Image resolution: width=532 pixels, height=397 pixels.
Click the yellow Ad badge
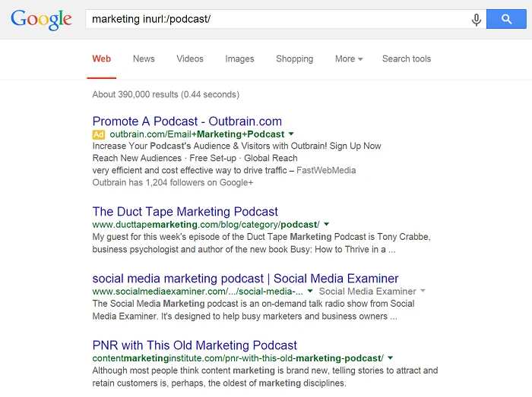click(98, 134)
